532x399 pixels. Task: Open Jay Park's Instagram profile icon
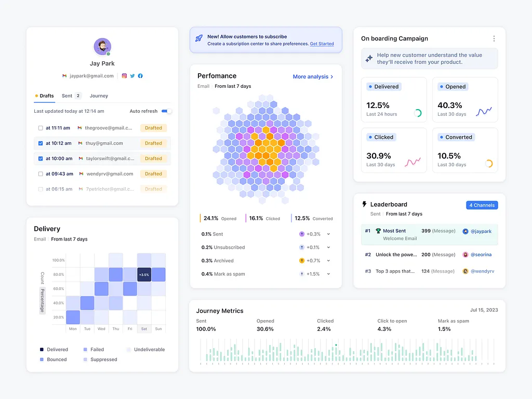tap(124, 76)
